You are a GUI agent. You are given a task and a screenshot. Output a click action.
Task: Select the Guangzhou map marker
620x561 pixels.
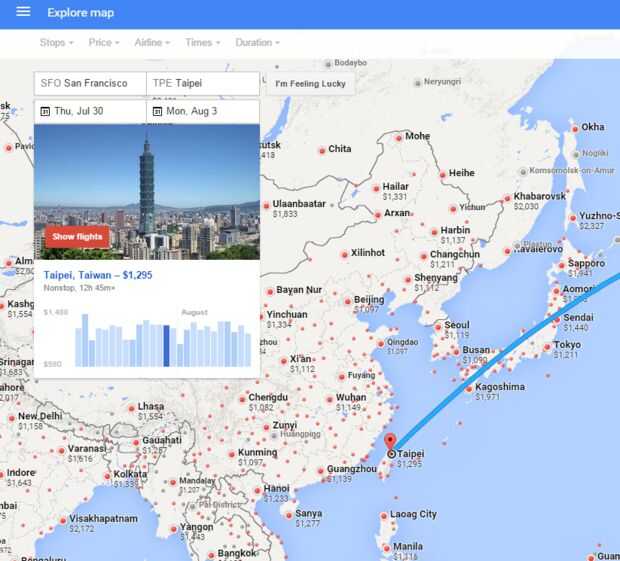321,471
